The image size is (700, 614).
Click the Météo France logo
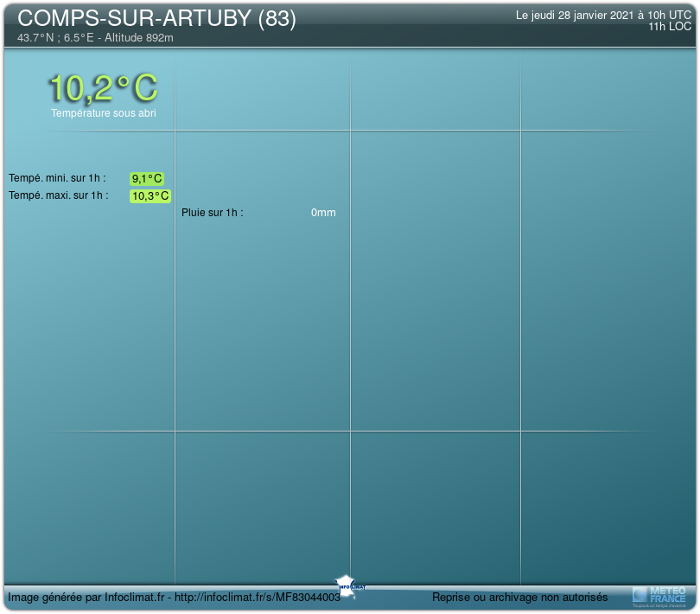[x=659, y=595]
